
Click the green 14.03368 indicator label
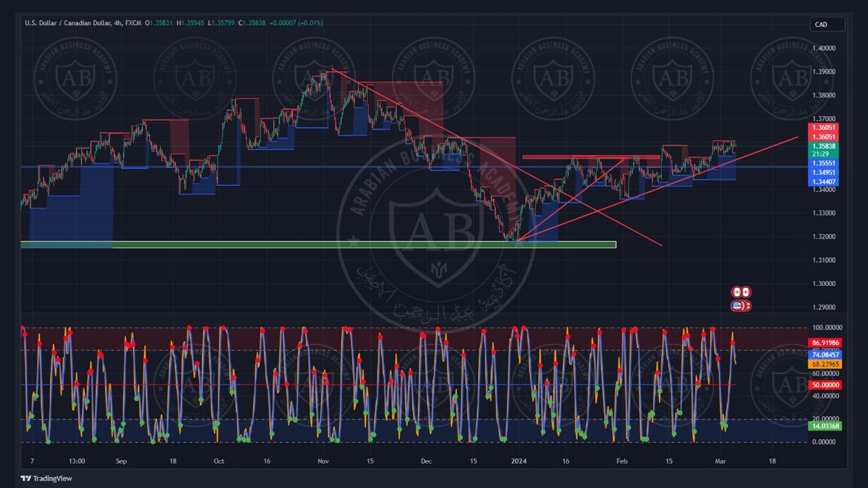825,426
